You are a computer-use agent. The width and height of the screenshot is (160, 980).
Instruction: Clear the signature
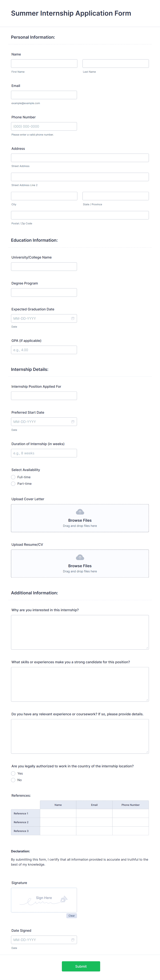coord(72,916)
